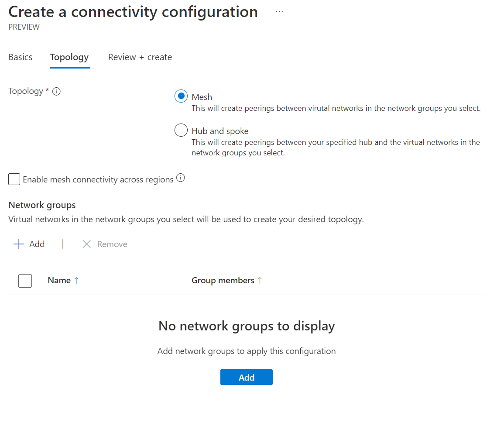The height and width of the screenshot is (426, 504).
Task: Click the Hub and spoke label text
Action: tap(220, 131)
